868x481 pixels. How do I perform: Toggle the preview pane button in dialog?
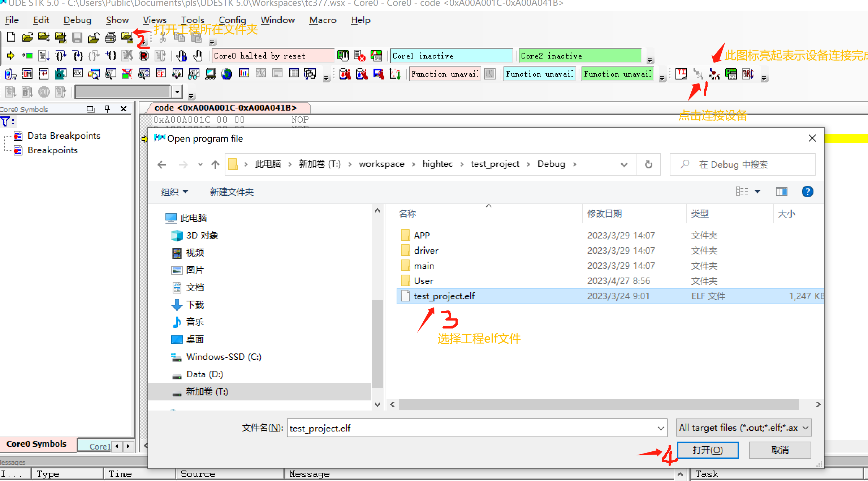click(x=781, y=192)
